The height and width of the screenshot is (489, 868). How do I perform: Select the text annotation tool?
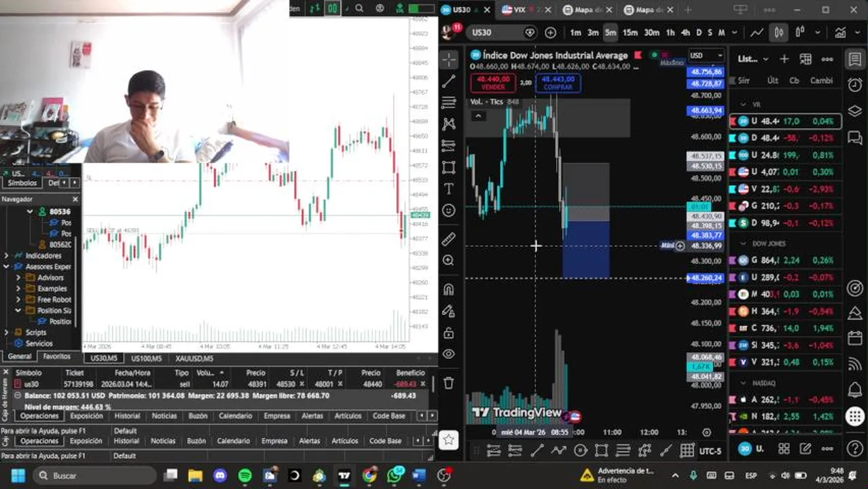click(x=449, y=189)
